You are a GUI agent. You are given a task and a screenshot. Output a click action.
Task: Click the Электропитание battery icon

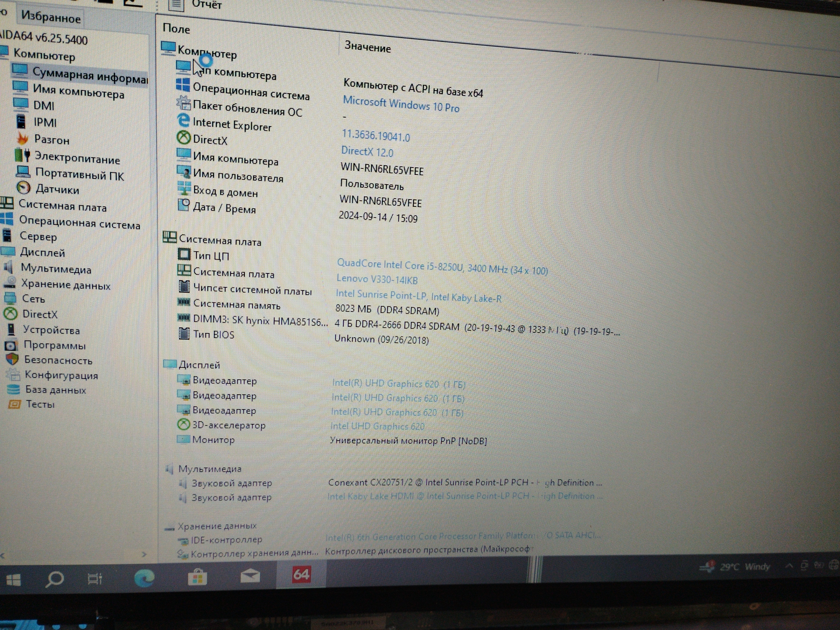pyautogui.click(x=22, y=155)
